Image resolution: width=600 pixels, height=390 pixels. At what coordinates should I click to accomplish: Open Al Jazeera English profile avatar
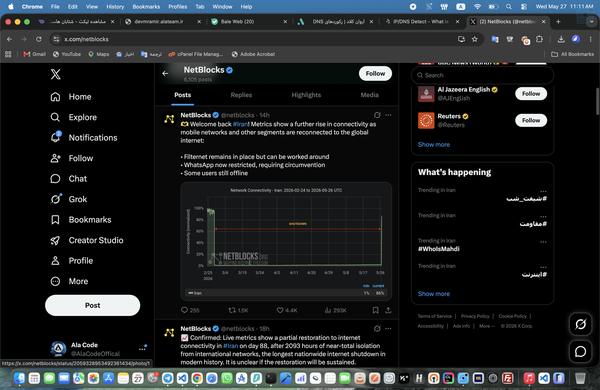[426, 94]
